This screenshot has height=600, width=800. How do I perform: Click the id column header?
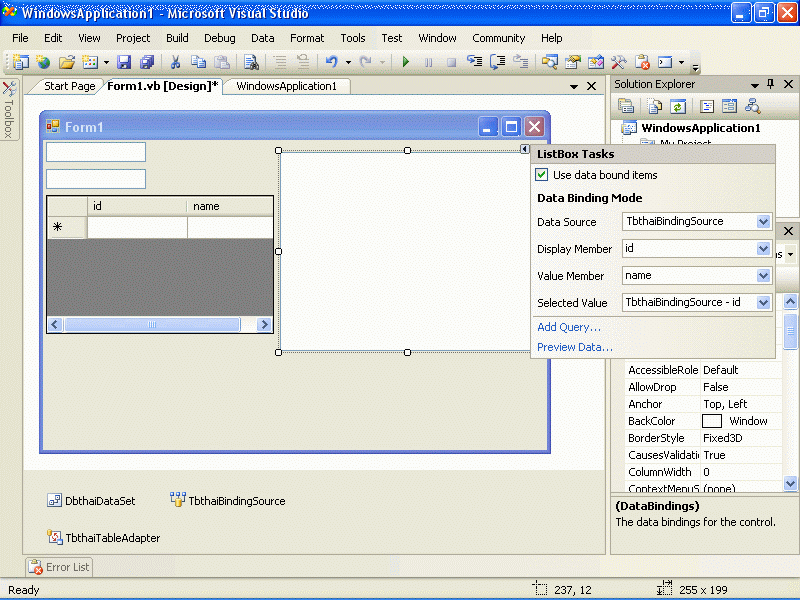click(137, 206)
